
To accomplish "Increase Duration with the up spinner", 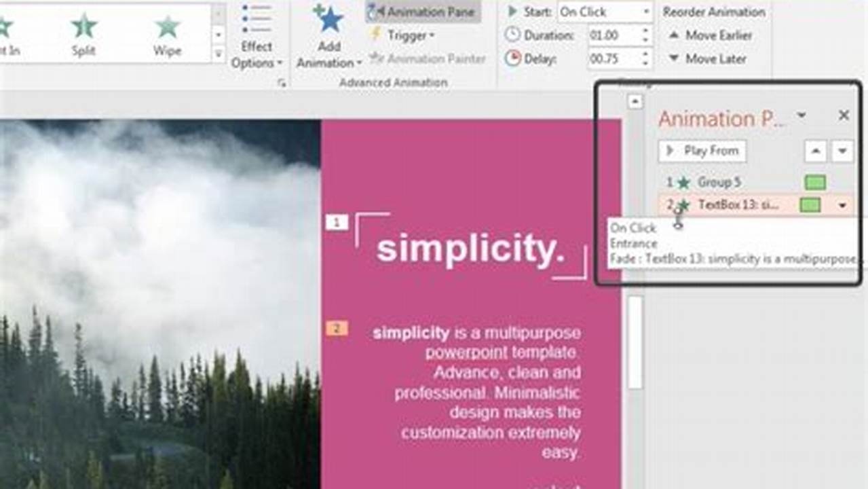I will coord(644,31).
